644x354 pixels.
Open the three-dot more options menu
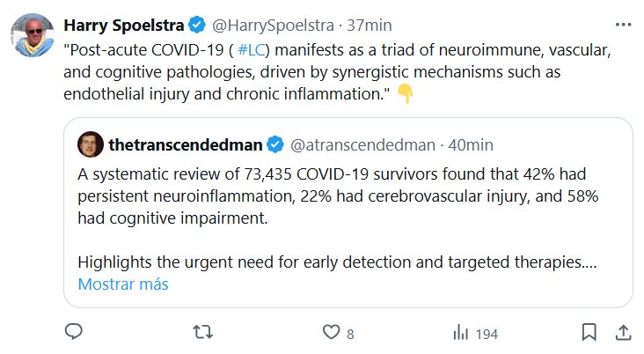[622, 24]
